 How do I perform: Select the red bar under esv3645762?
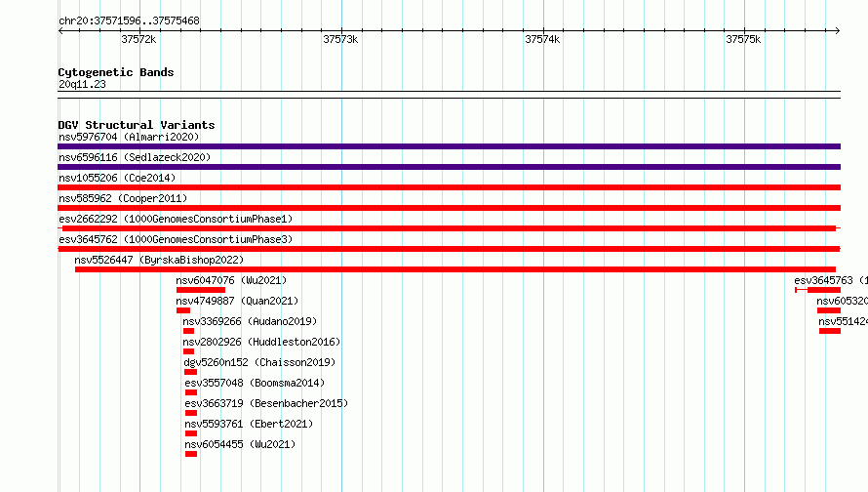(449, 249)
